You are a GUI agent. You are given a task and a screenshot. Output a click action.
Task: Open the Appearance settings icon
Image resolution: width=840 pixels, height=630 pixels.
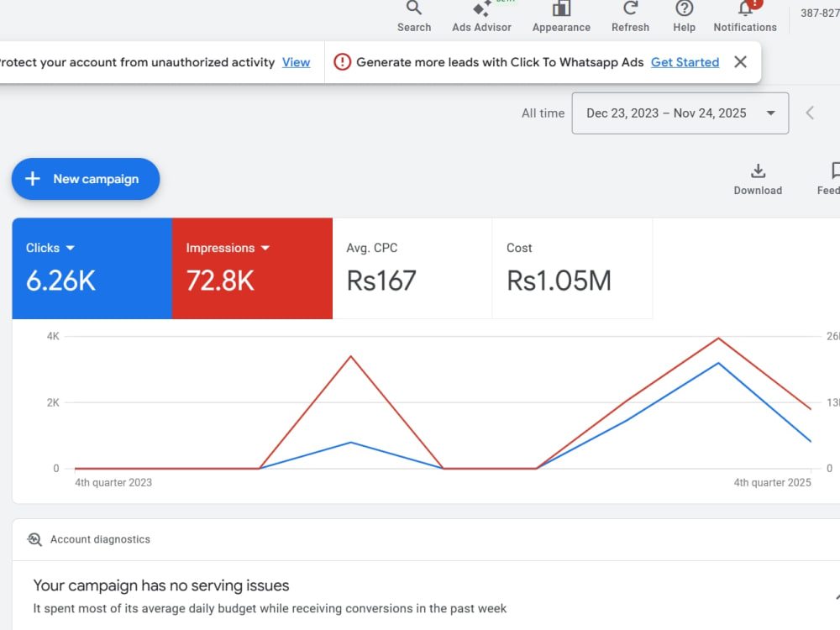(561, 8)
